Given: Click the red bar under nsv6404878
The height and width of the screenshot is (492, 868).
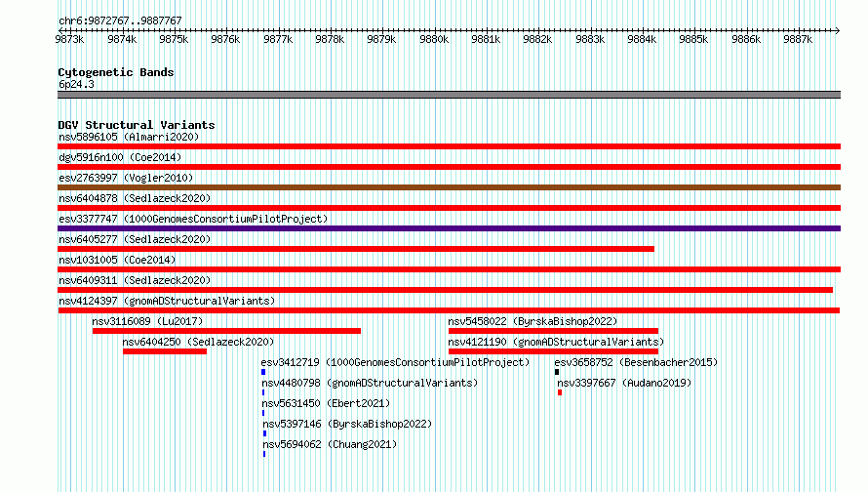Looking at the screenshot, I should tap(449, 208).
